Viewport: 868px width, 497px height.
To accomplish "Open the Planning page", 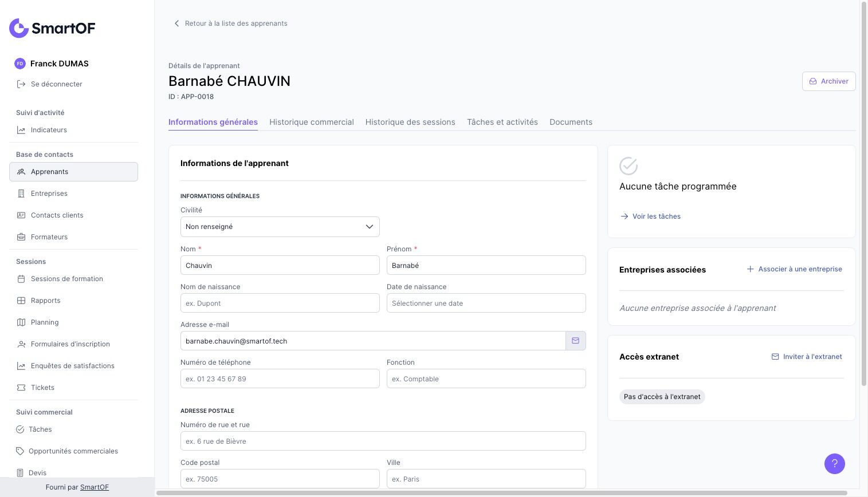I will (x=45, y=322).
